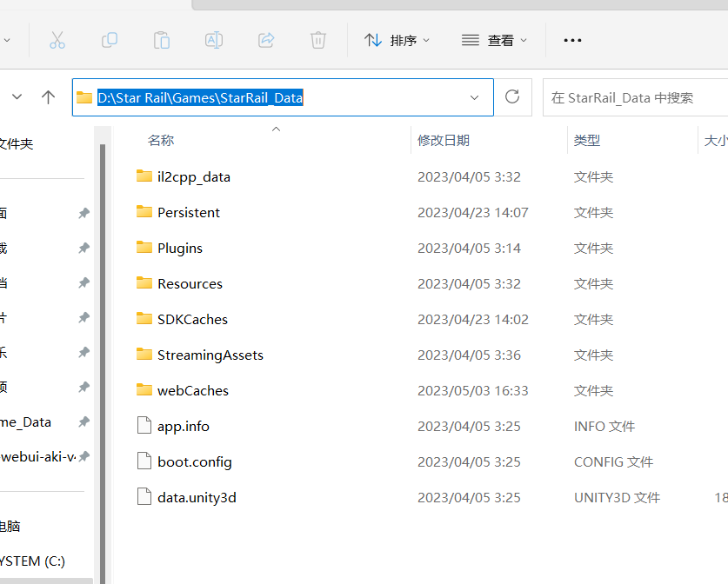Click the Copy icon in toolbar
The image size is (728, 584).
coord(110,40)
